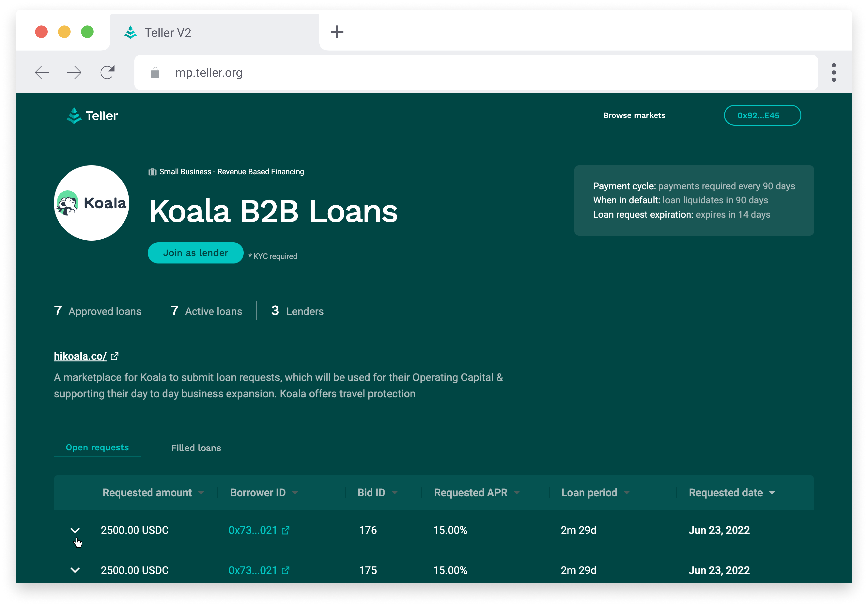Sort by Requested APR column arrow
868x606 pixels.
point(517,493)
